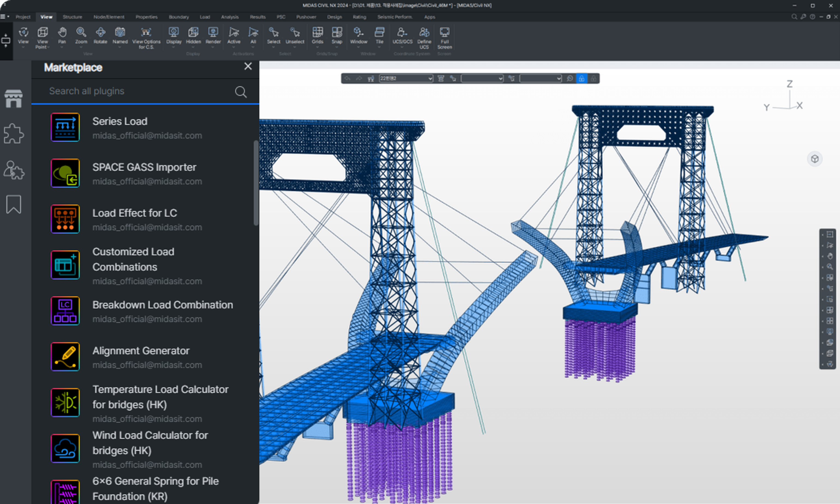
Task: Click the zoom-fit icon in viewport toolbar
Action: click(570, 78)
